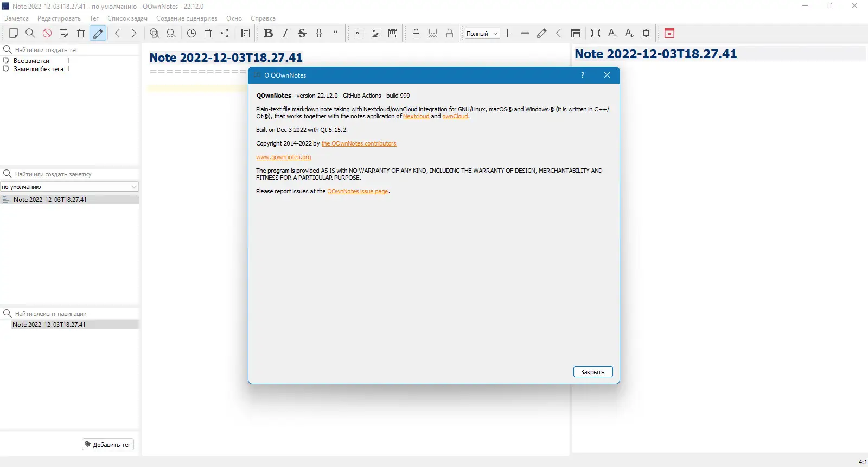Apply bold formatting
The width and height of the screenshot is (868, 467).
pos(268,33)
